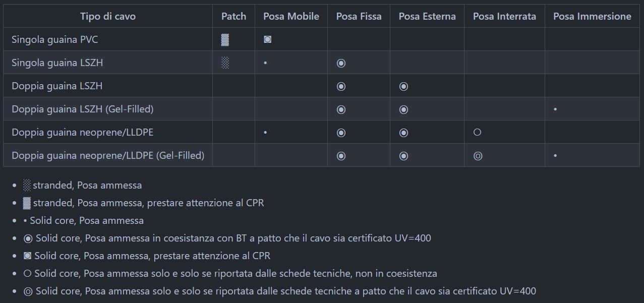Click the double-circle Posa Interrata symbol in Gel-Filled neoprene row
644x303 pixels.
(x=478, y=156)
